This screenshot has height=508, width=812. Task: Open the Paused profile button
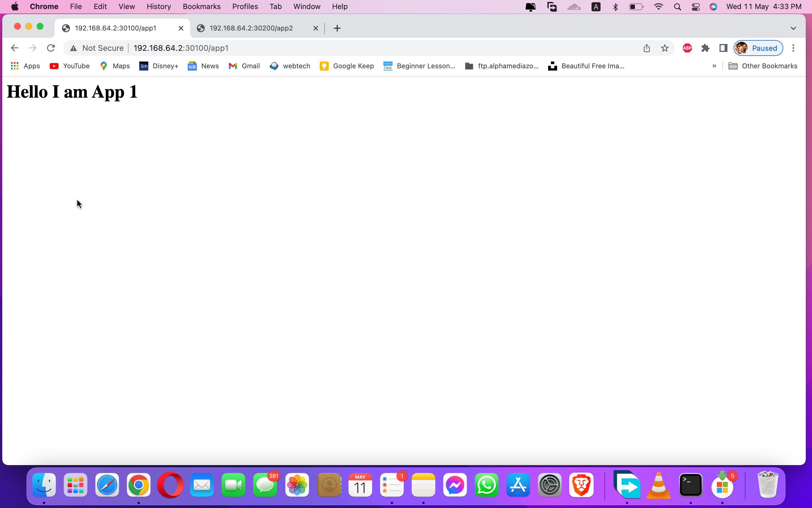[758, 48]
